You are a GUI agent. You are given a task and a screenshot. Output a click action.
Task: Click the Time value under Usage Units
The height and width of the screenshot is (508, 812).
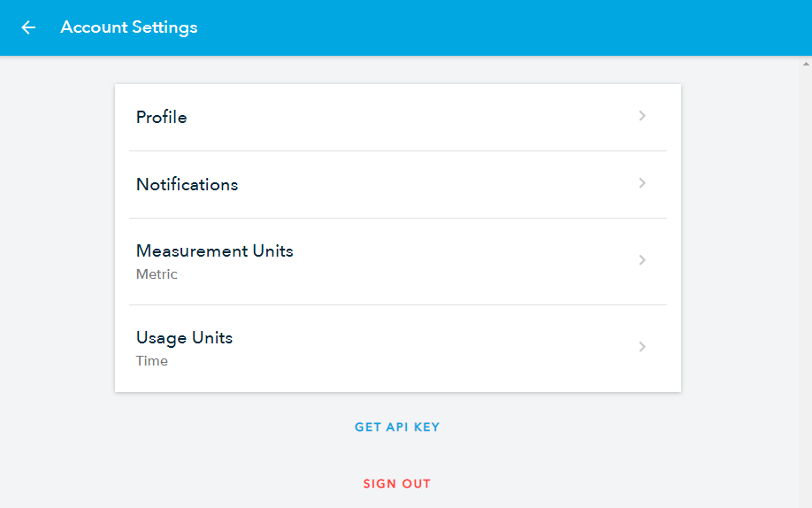(x=152, y=361)
